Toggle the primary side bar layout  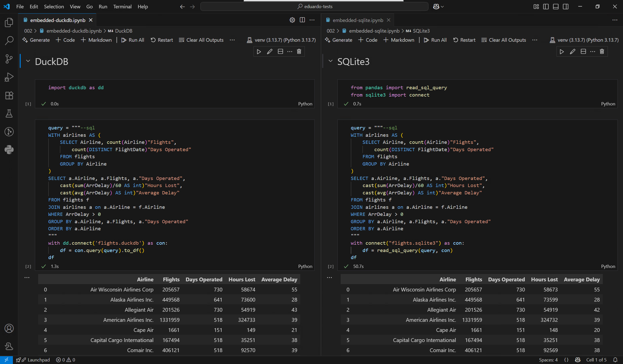tap(546, 7)
